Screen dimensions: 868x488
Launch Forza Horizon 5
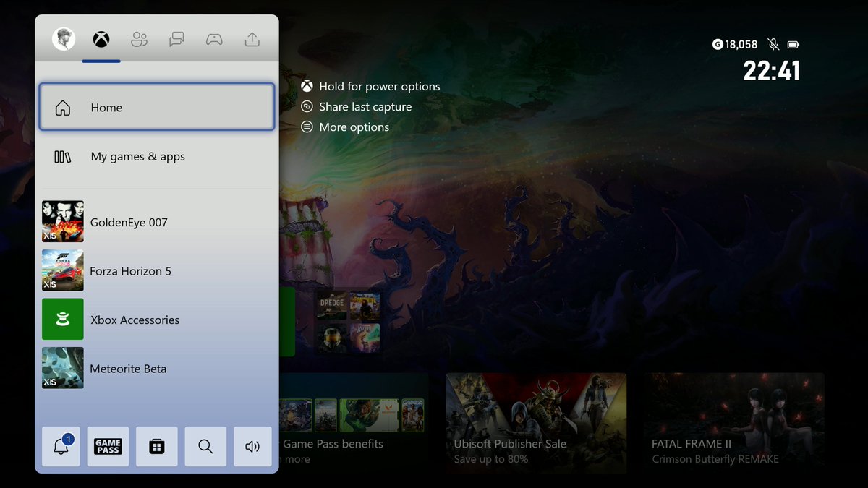pyautogui.click(x=157, y=271)
